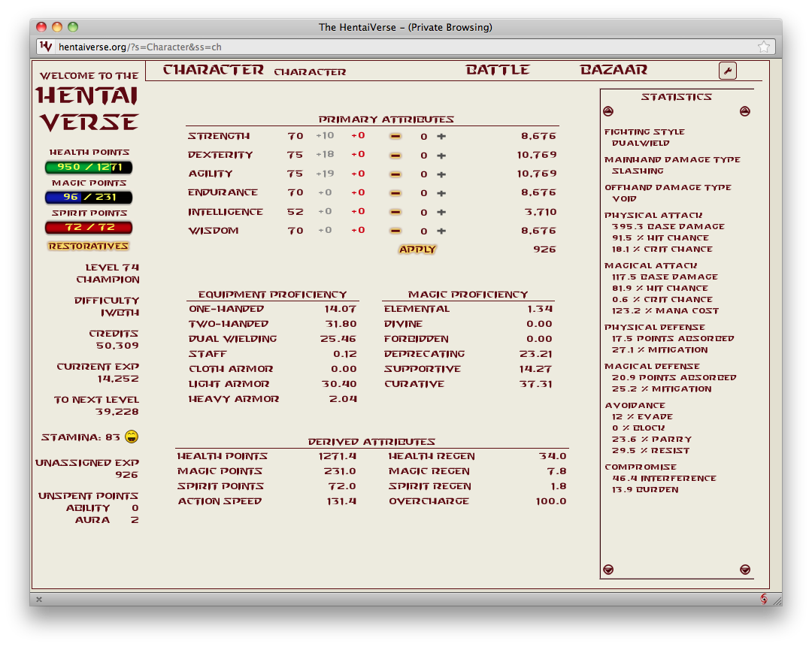
Task: Click the Health Regen value 34.0
Action: click(553, 456)
